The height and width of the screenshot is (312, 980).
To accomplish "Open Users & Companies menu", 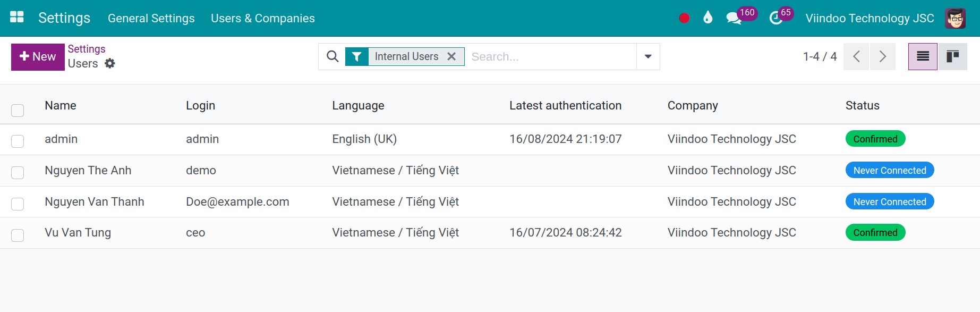I will pos(263,18).
